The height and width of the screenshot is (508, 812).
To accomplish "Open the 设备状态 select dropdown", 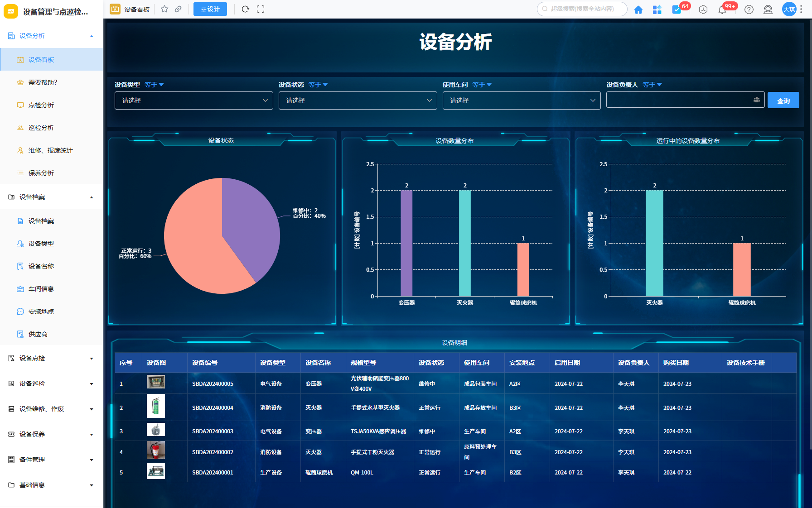I will 358,101.
